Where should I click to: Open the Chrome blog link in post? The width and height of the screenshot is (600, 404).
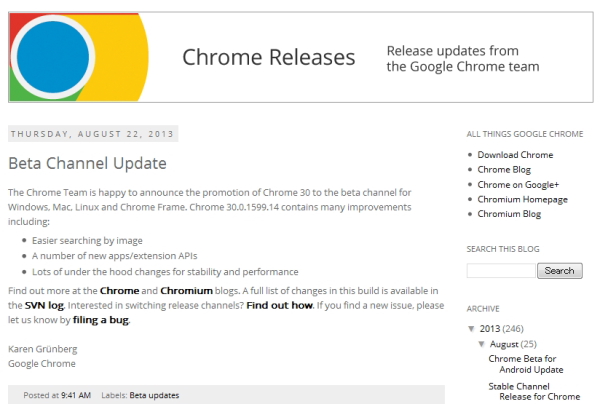(120, 290)
